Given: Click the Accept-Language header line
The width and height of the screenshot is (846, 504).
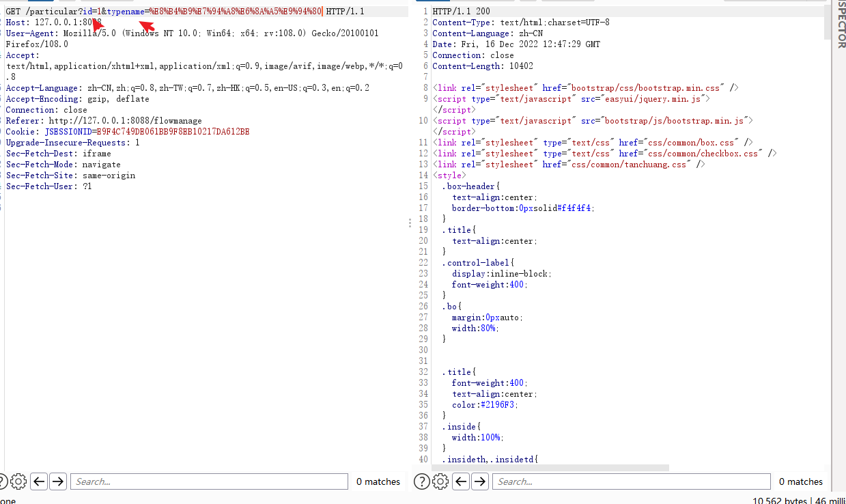Looking at the screenshot, I should click(x=188, y=88).
